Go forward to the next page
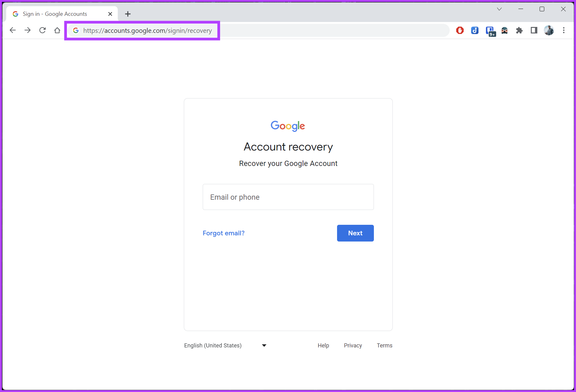The height and width of the screenshot is (392, 576). tap(28, 30)
